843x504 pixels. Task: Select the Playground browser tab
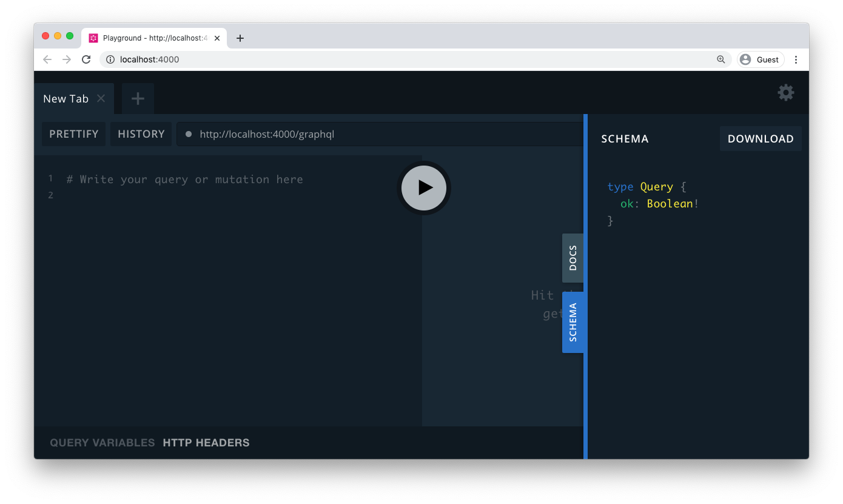pyautogui.click(x=155, y=38)
